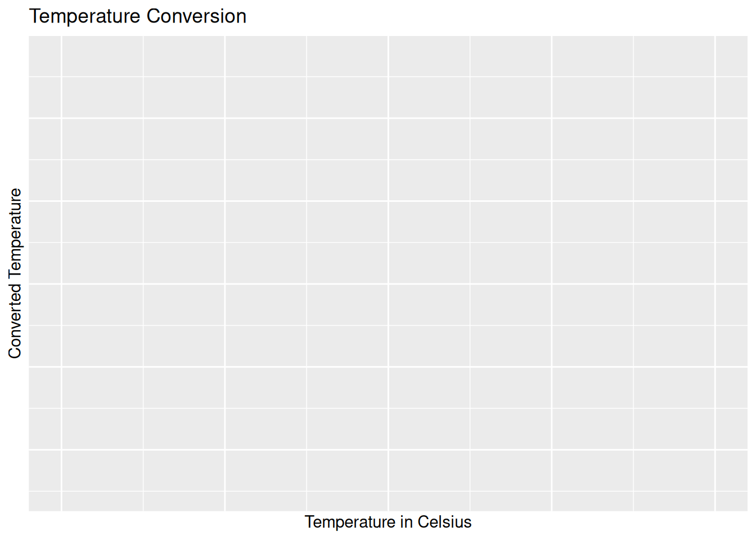Click the bottommost horizontal gridline in the panel
756x540 pixels.
point(388,491)
